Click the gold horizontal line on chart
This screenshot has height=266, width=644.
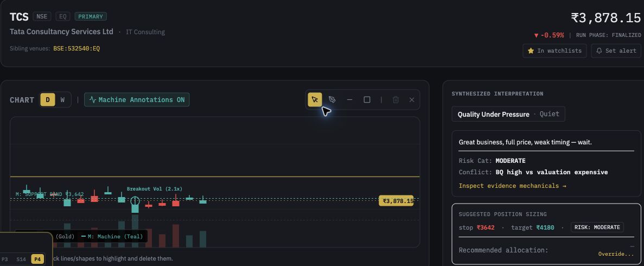coord(215,177)
